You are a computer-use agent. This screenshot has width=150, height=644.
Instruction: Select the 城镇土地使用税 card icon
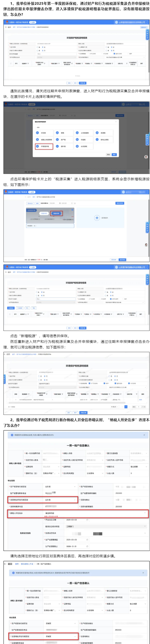coord(37,139)
